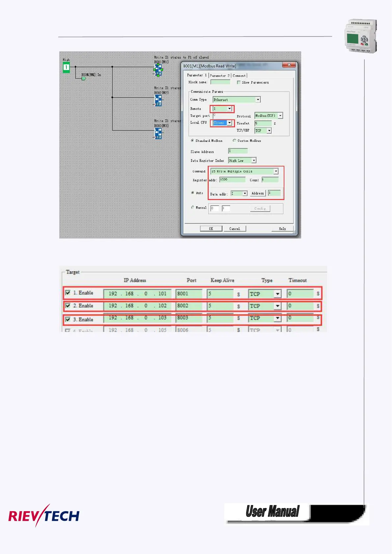Switch to the Parameter 2 tab
The height and width of the screenshot is (554, 392).
220,76
